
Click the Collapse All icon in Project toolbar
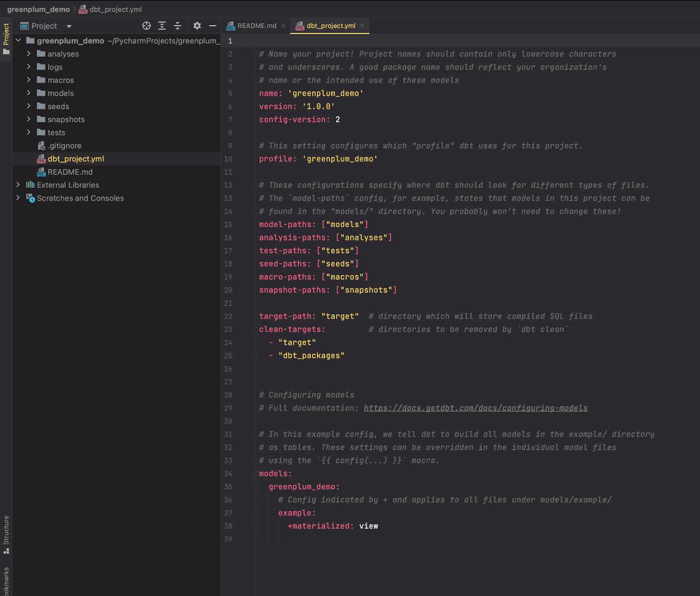pyautogui.click(x=177, y=26)
